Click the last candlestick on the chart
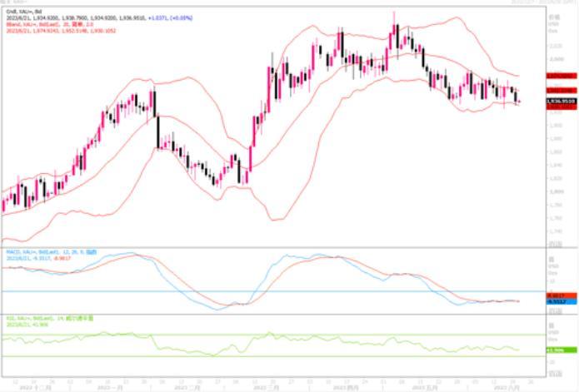579x392 pixels. pyautogui.click(x=518, y=99)
